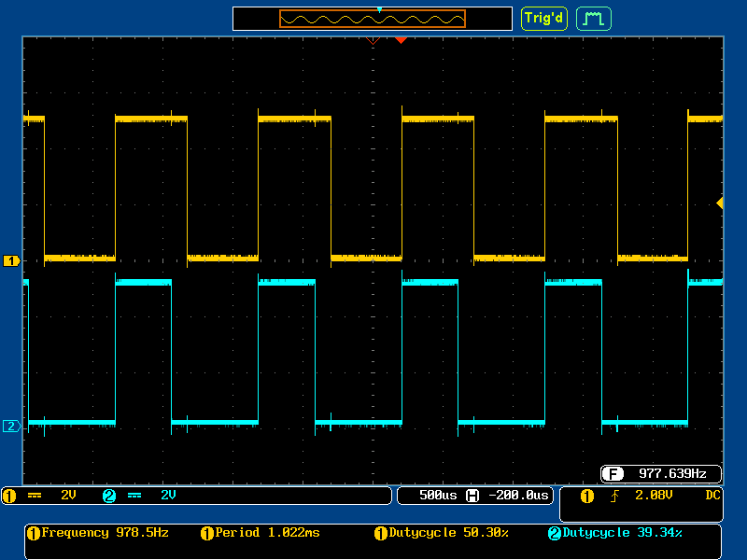
Task: Click the channel 1 circle icon in the scale bar
Action: [9, 496]
